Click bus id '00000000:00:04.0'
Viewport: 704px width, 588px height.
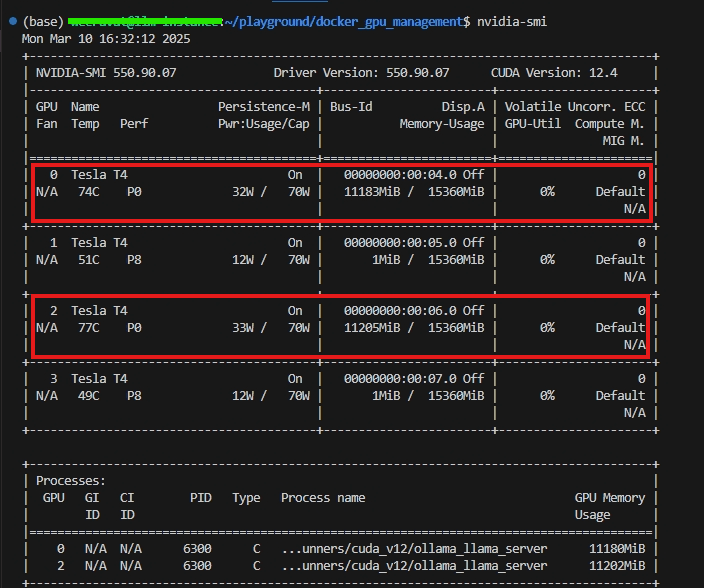click(x=400, y=175)
